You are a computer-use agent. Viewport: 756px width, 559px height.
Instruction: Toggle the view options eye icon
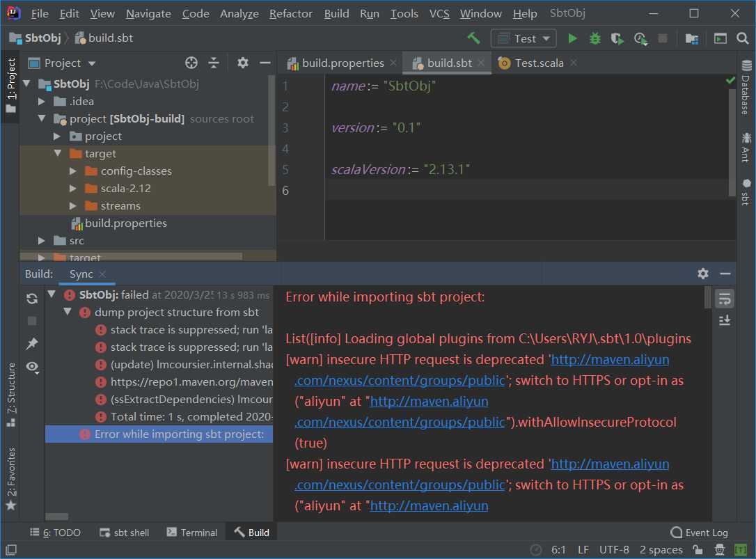pyautogui.click(x=32, y=367)
